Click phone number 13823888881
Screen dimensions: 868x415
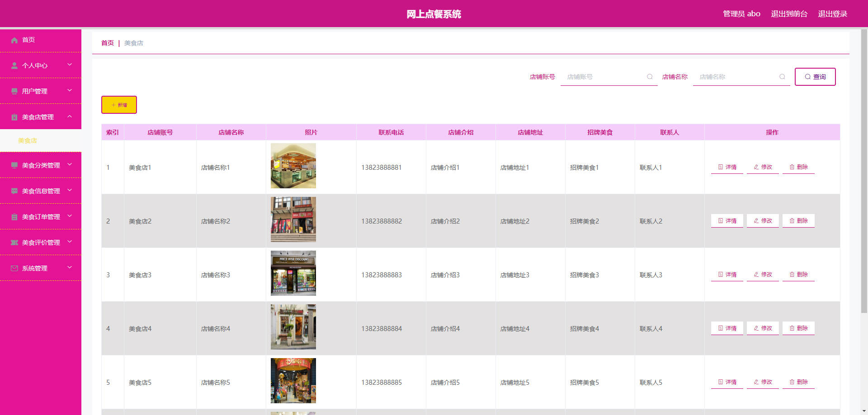382,168
